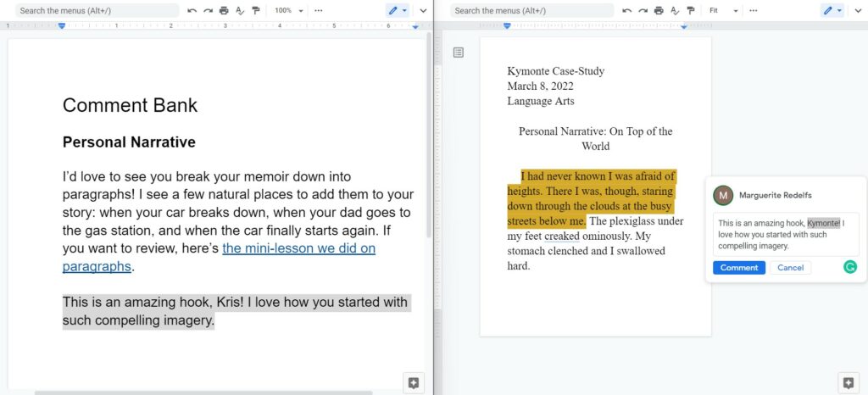Open document outline icon in right pane

pyautogui.click(x=459, y=53)
